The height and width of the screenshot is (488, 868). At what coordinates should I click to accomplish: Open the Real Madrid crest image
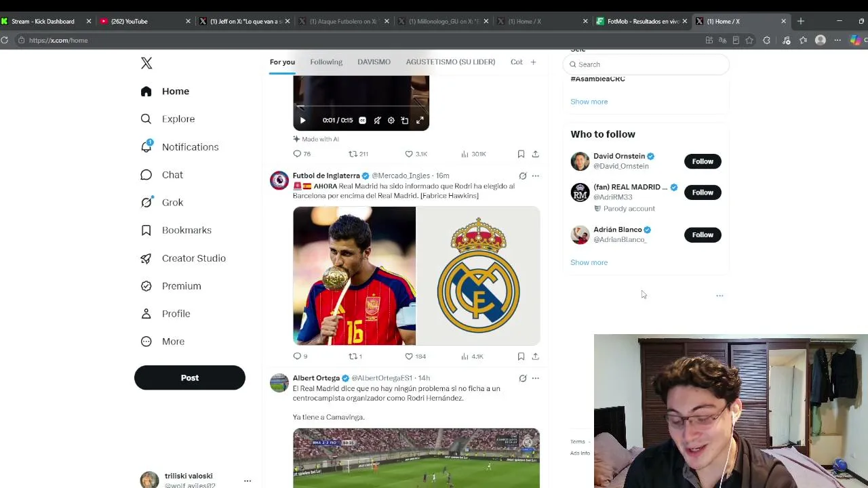coord(478,276)
